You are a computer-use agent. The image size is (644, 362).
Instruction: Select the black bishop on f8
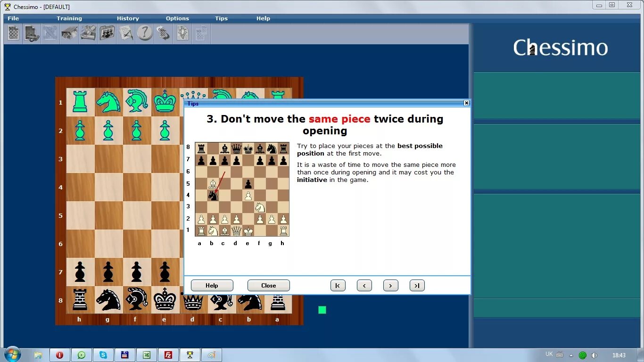[x=137, y=300]
